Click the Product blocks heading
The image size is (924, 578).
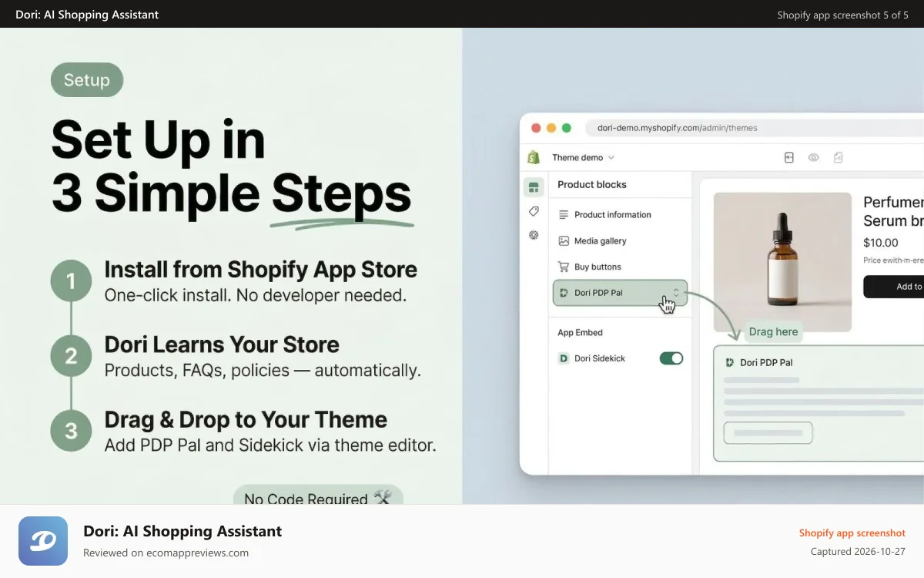[x=592, y=185]
